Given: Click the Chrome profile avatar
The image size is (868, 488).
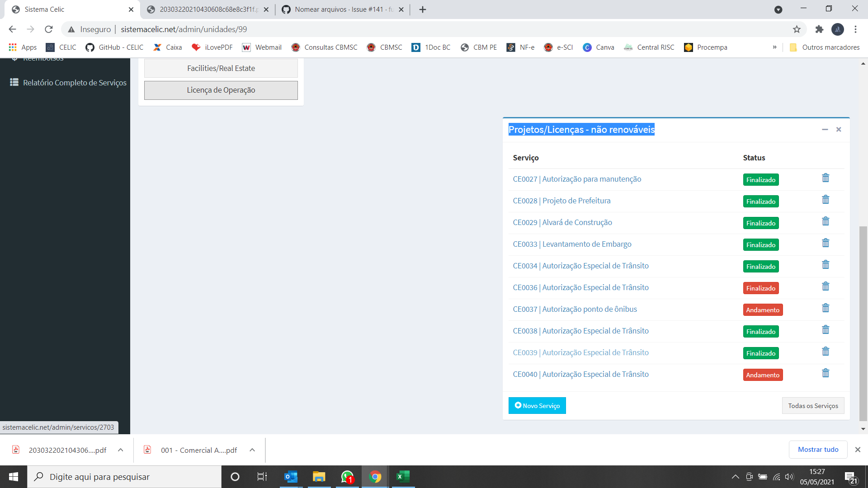Looking at the screenshot, I should [x=838, y=29].
